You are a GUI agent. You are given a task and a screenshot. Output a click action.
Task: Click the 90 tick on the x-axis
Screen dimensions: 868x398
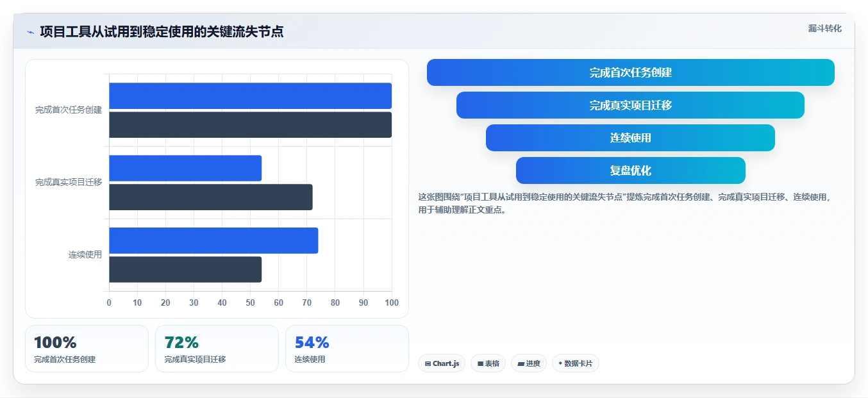point(363,303)
